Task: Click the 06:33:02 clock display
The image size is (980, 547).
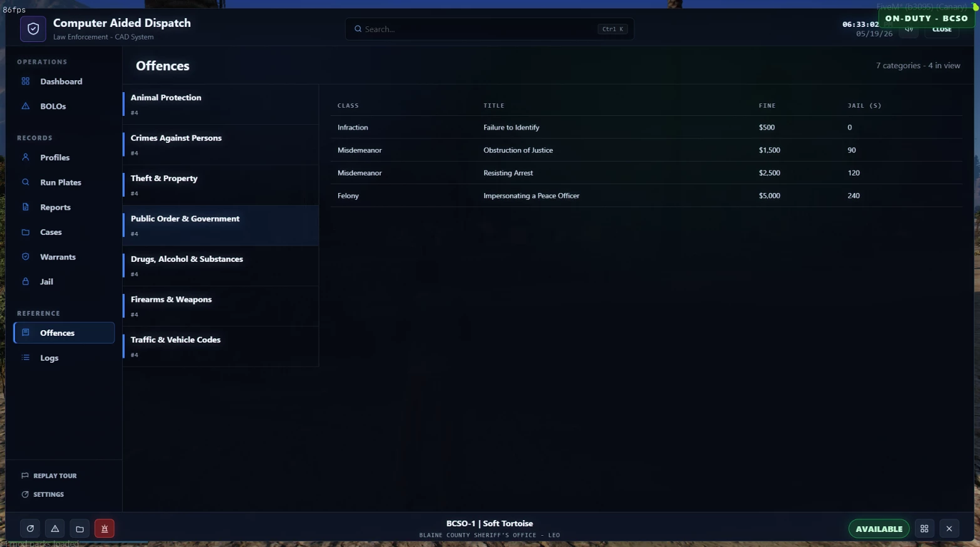Action: tap(860, 24)
